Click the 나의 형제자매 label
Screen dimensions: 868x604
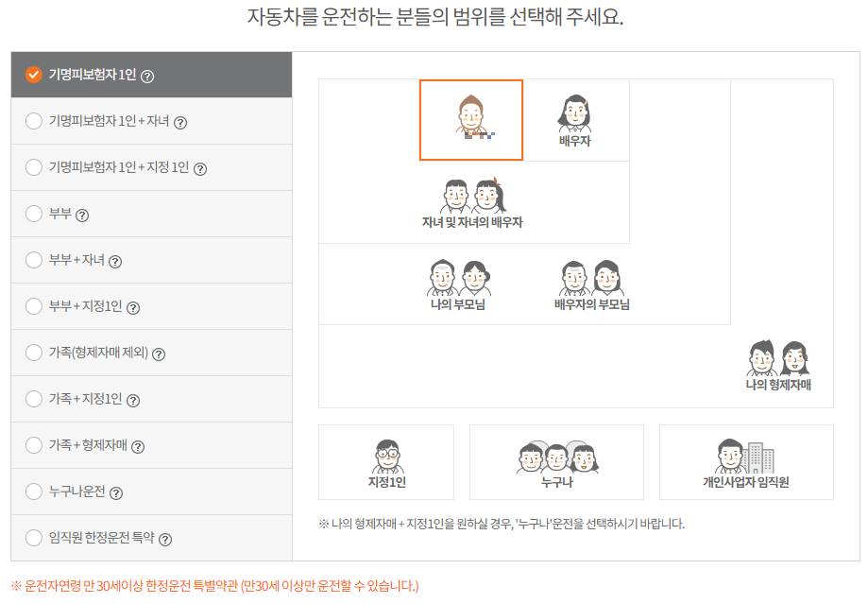[x=778, y=385]
